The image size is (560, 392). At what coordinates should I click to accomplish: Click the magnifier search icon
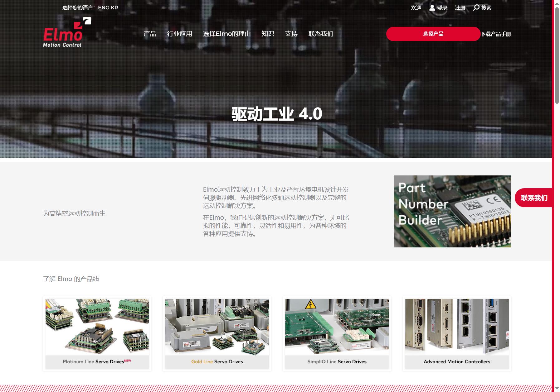pos(476,7)
